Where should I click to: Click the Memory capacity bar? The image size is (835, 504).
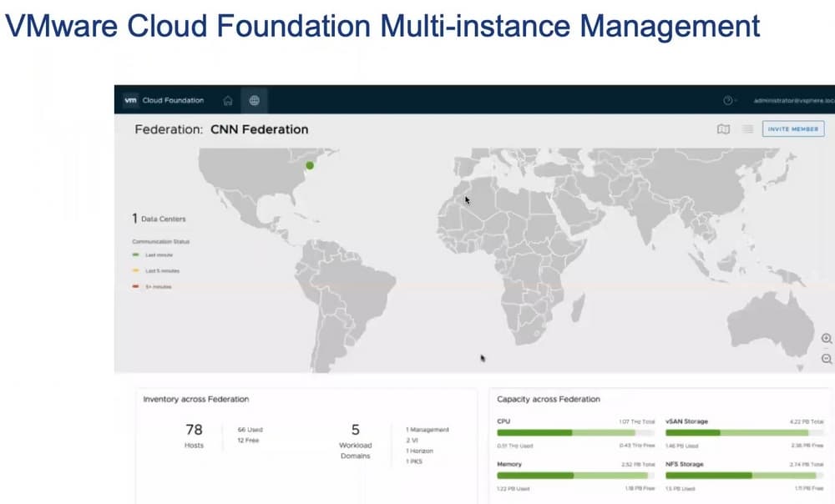pos(575,476)
